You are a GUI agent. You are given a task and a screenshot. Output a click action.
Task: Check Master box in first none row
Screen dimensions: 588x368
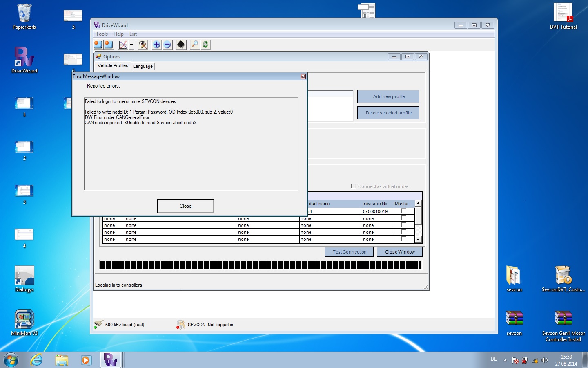pos(403,218)
